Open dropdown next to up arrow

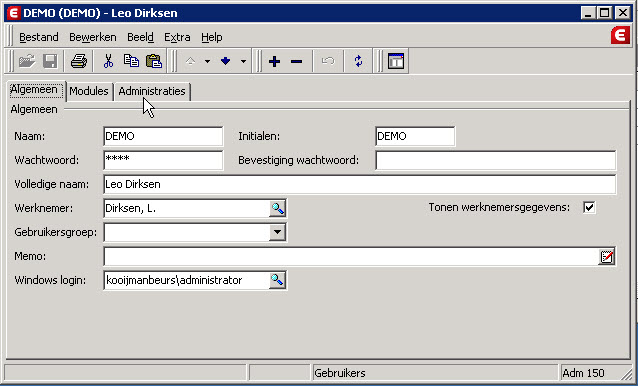[208, 61]
